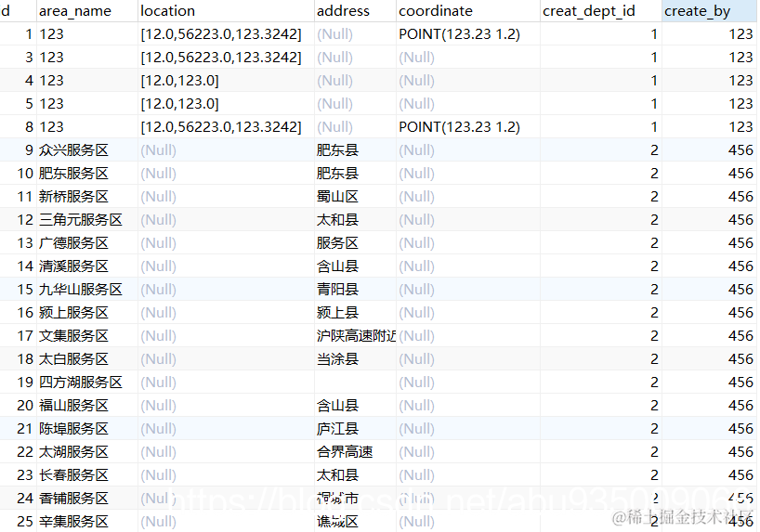This screenshot has width=760, height=532.
Task: Click area name 香铺服务区
Action: [73, 500]
